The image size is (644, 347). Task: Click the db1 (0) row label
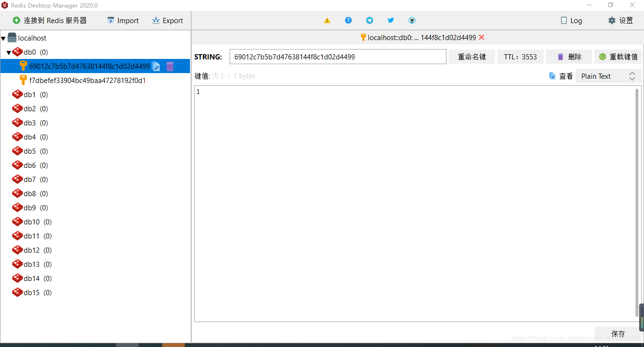pyautogui.click(x=36, y=95)
